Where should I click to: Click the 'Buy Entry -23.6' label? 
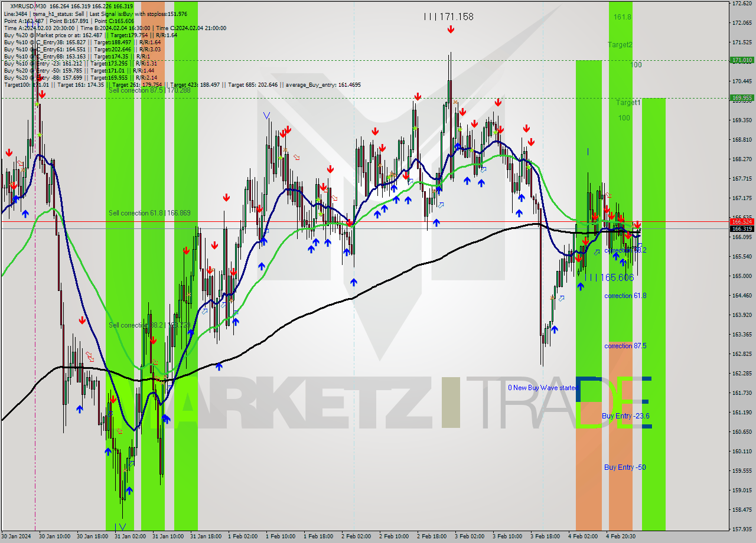click(x=625, y=416)
